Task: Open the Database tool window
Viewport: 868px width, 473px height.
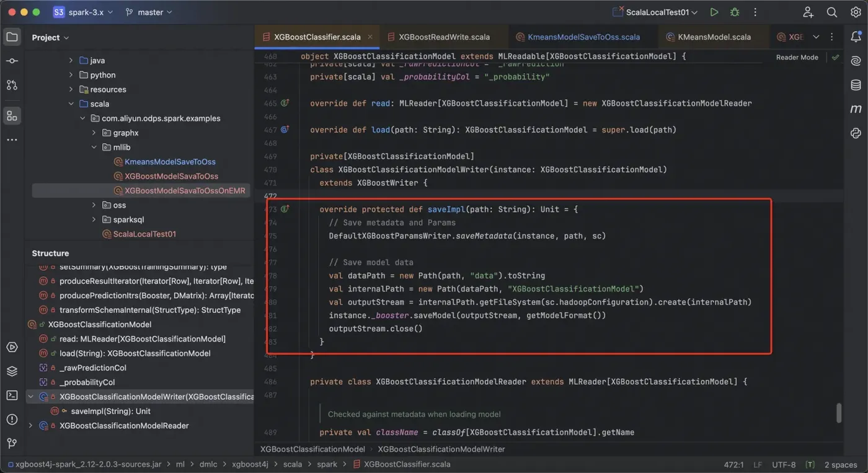Action: (x=856, y=85)
